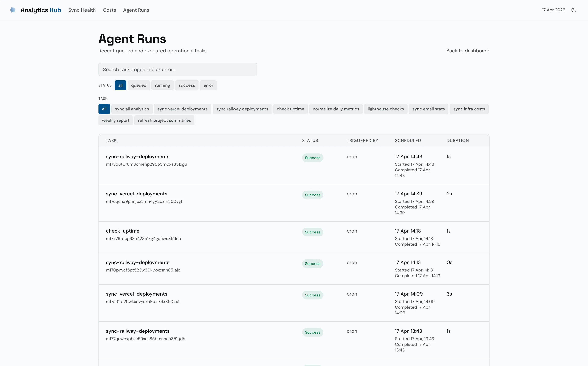Filter by refresh project summaries
The height and width of the screenshot is (366, 588).
coord(164,120)
